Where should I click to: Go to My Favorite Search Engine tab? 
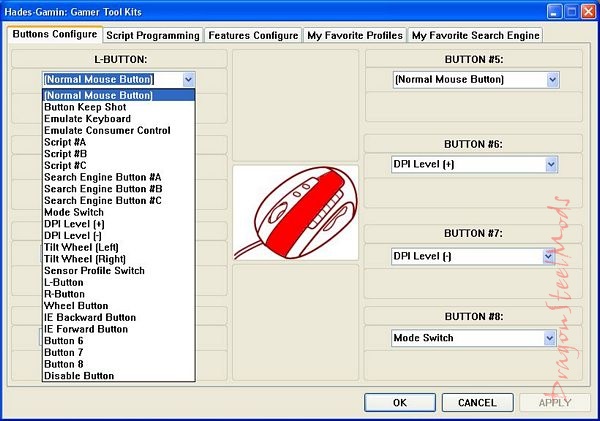475,35
